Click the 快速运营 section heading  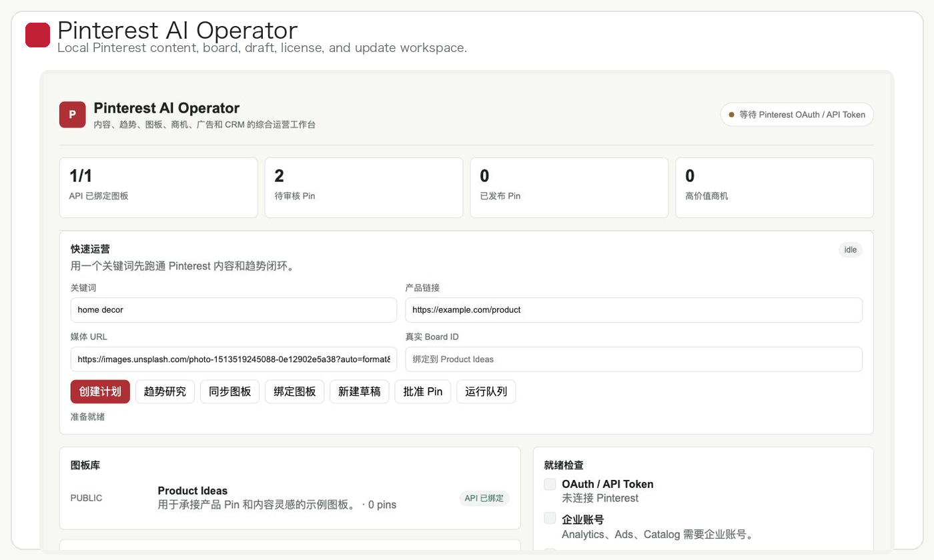90,249
